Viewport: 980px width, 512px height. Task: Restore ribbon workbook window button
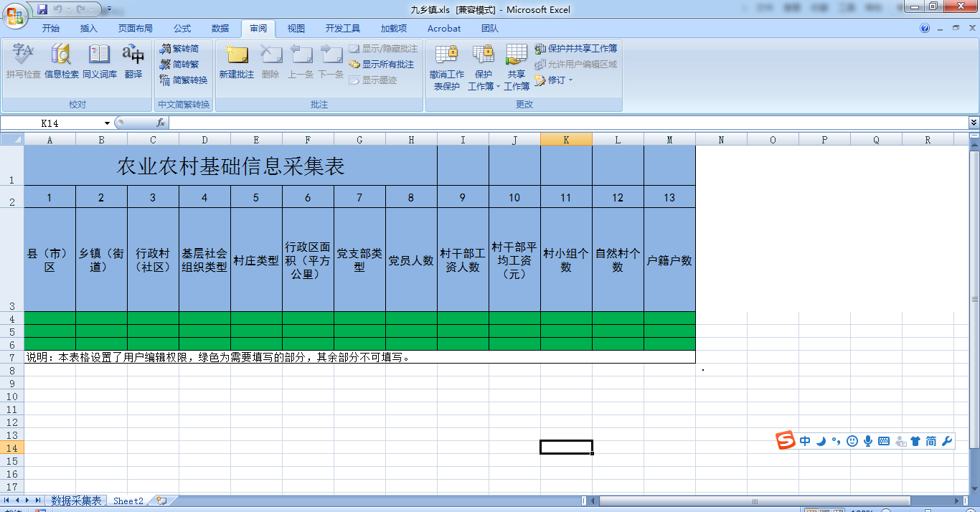955,28
